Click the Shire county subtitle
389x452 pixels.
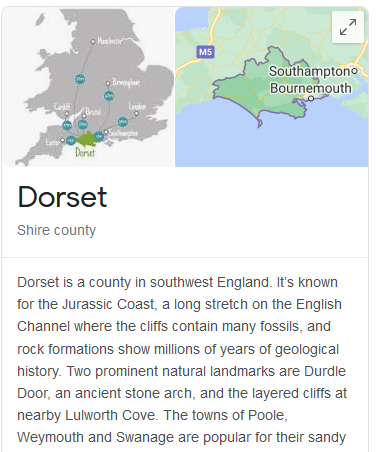tap(57, 230)
